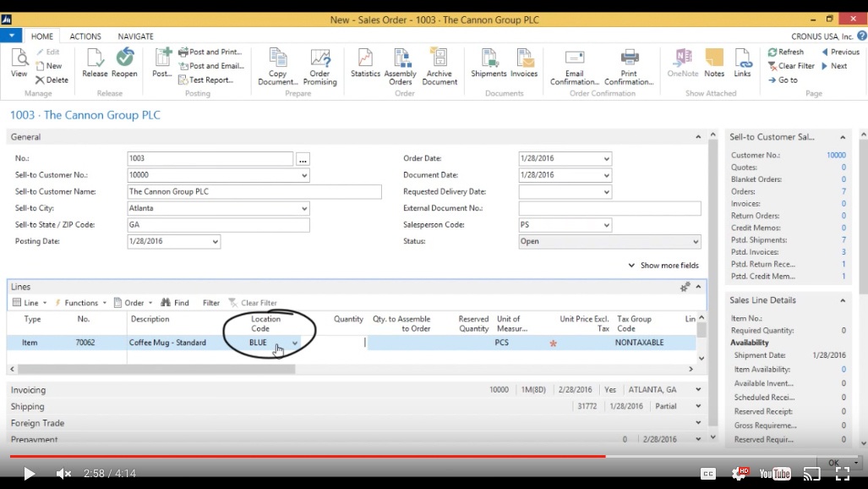Open the Document Date dropdown
This screenshot has height=489, width=868.
(x=606, y=175)
